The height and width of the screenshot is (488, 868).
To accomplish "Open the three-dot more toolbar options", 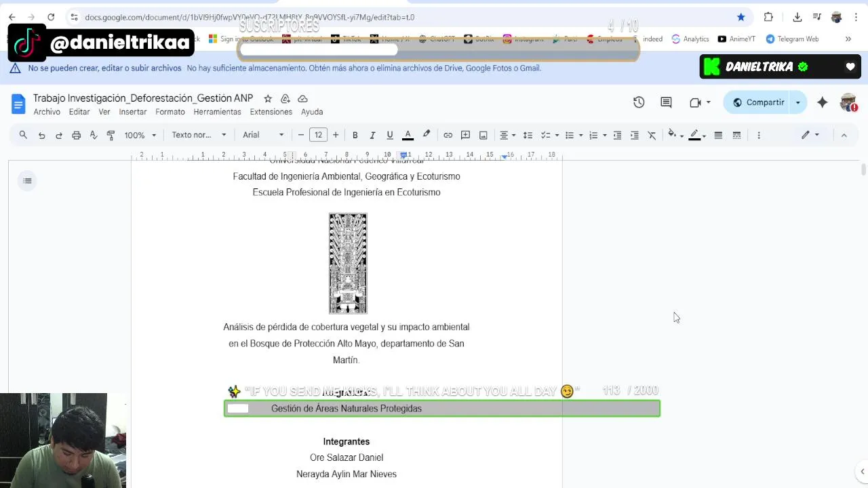I will click(759, 135).
